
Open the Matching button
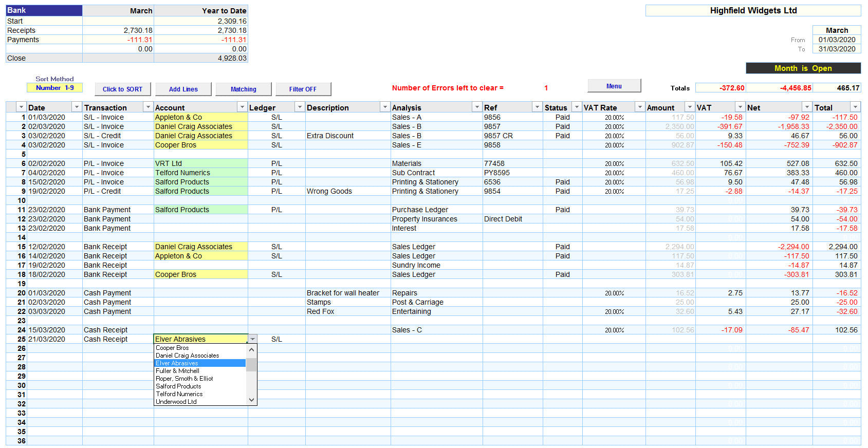pyautogui.click(x=244, y=89)
